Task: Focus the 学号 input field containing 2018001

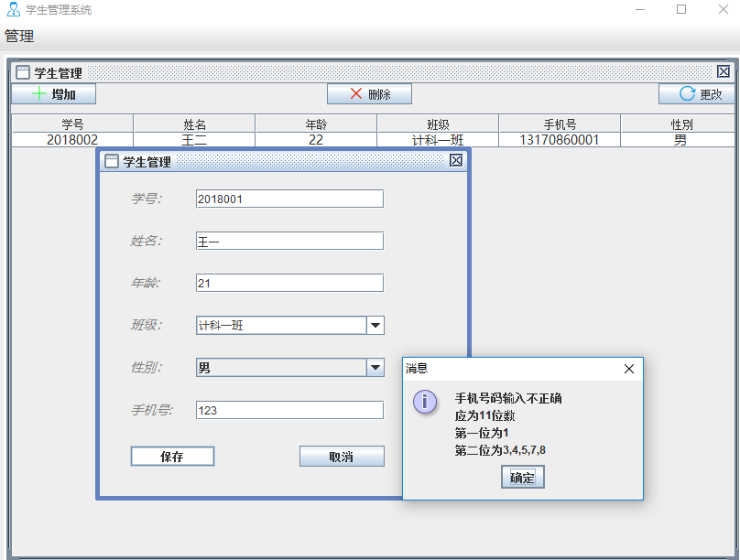Action: (289, 199)
